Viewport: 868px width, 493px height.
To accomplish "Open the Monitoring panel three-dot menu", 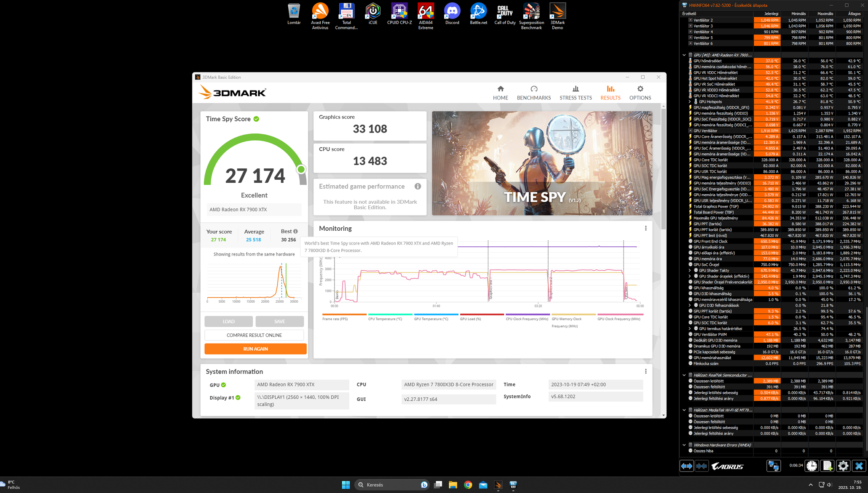I will (646, 228).
